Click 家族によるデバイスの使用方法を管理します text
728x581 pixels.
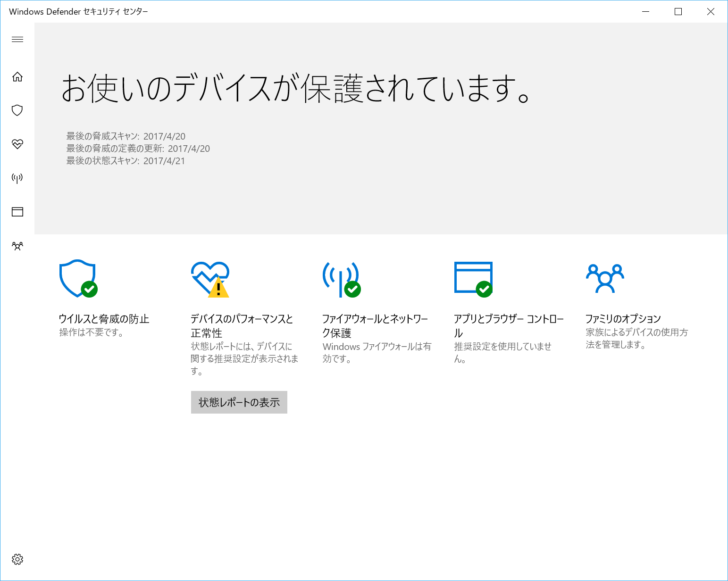coord(637,339)
